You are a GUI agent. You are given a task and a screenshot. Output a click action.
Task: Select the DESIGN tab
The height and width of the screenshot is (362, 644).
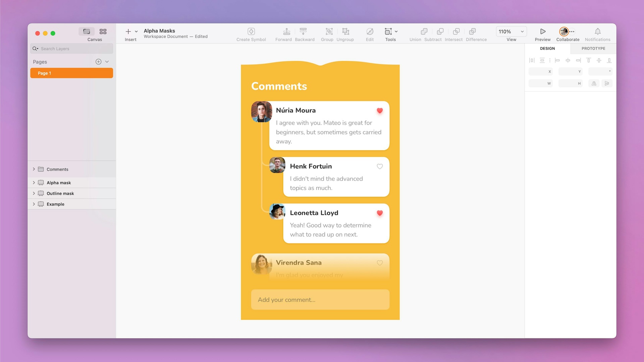pyautogui.click(x=547, y=48)
